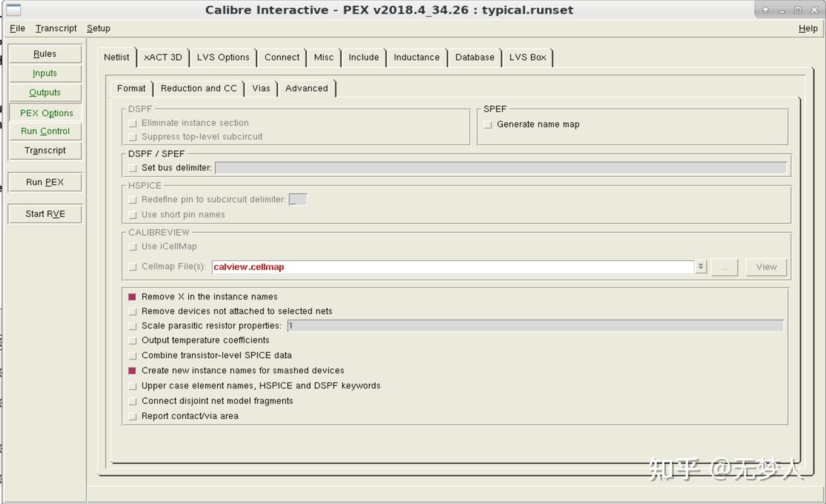Screen dimensions: 826x504
Task: Enable Report contact/via area
Action: pos(132,416)
